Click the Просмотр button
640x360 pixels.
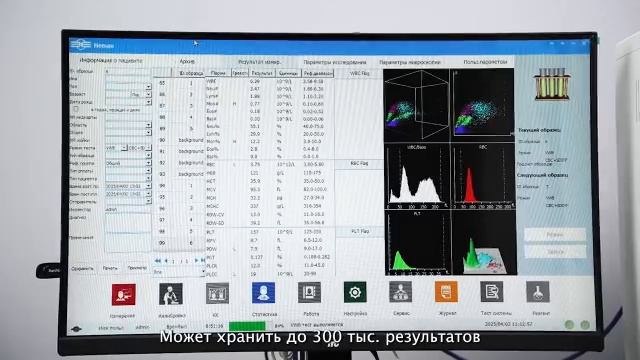tap(137, 268)
